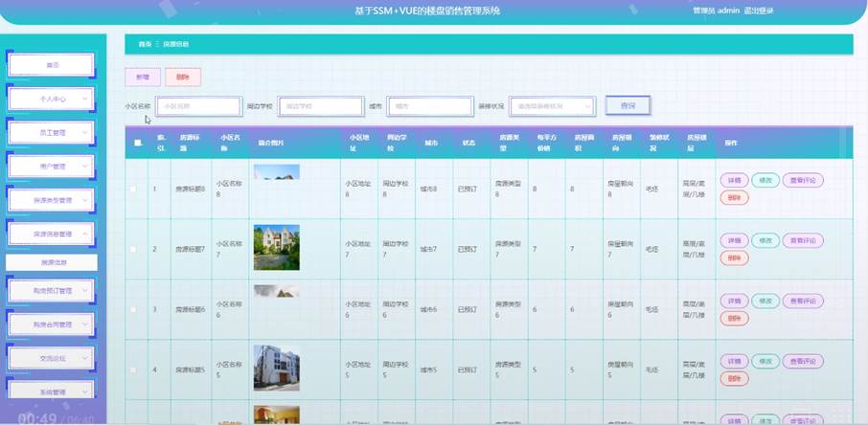Click 查看评论 for row 3 房源标题6
868x425 pixels.
tap(803, 301)
